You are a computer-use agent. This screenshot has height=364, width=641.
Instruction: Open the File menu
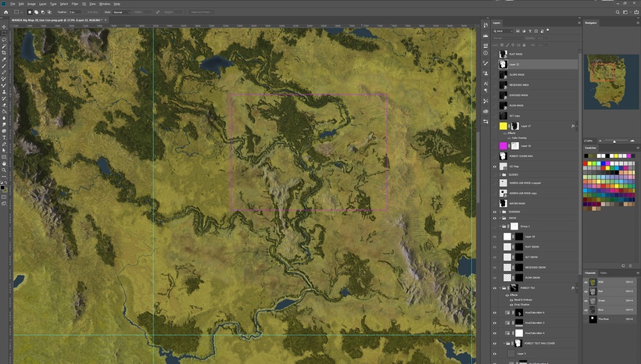(13, 4)
